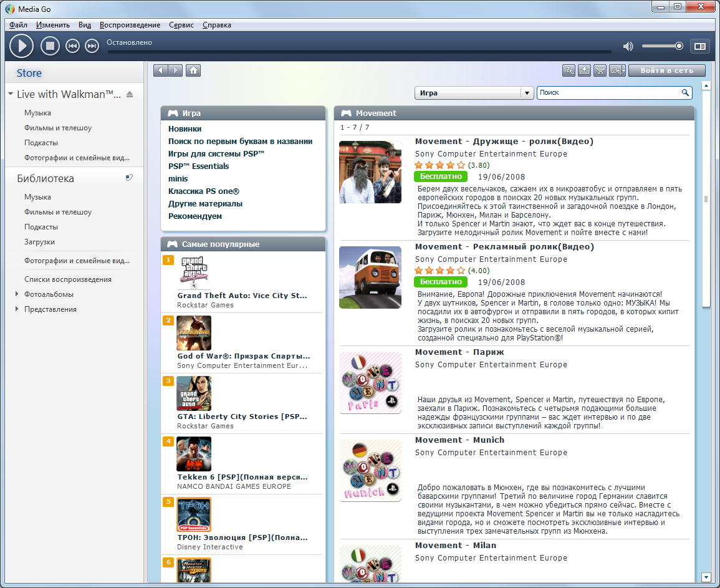Expand the Фотоальбомы tree item

pos(17,294)
